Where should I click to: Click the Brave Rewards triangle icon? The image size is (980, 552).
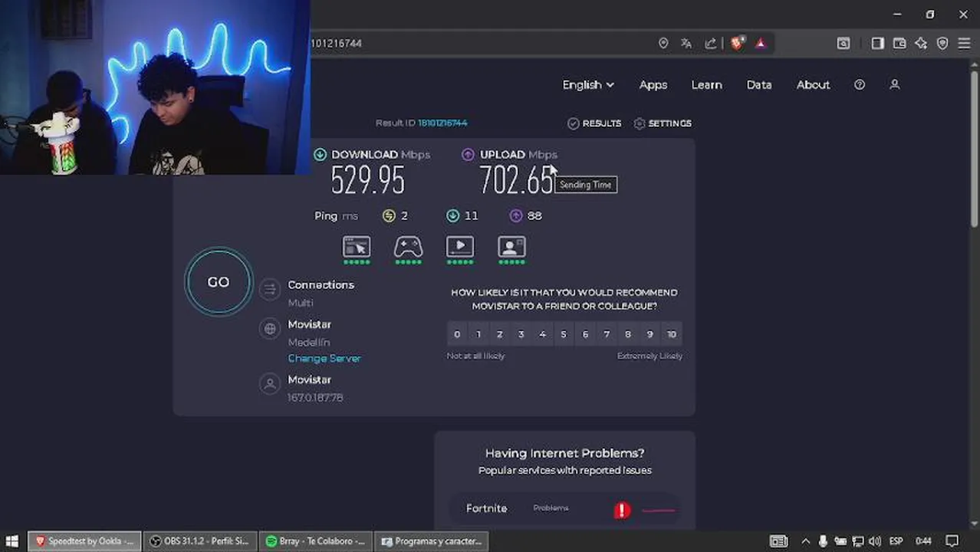coord(761,44)
